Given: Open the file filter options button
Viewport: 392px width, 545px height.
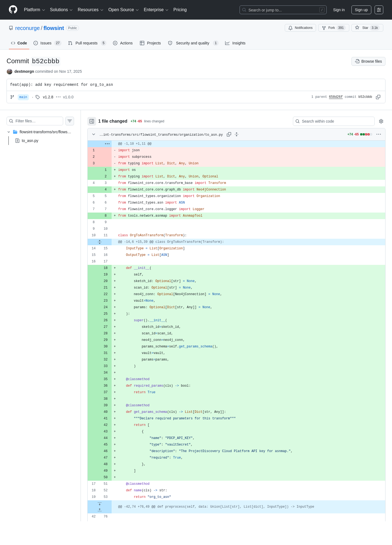Looking at the screenshot, I should (x=70, y=121).
